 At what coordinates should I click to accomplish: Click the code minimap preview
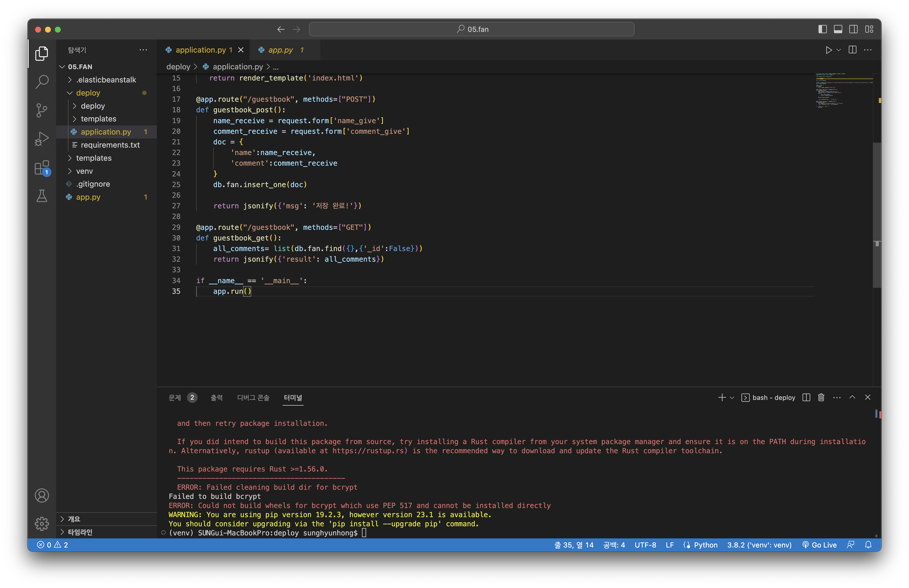[x=844, y=90]
